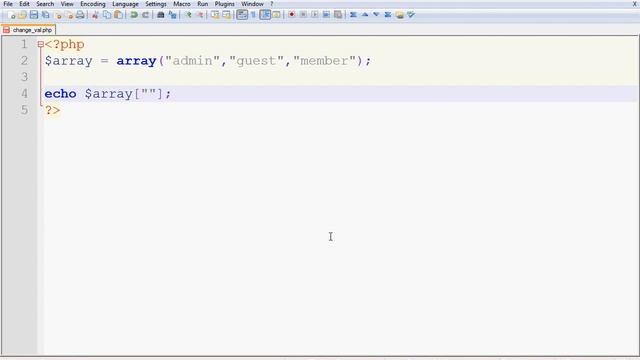Save the currently recorded macro

338,15
